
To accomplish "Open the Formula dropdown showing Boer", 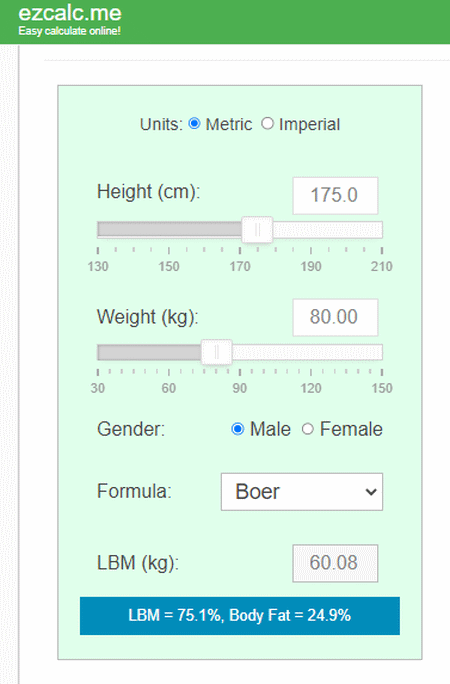I will [302, 492].
